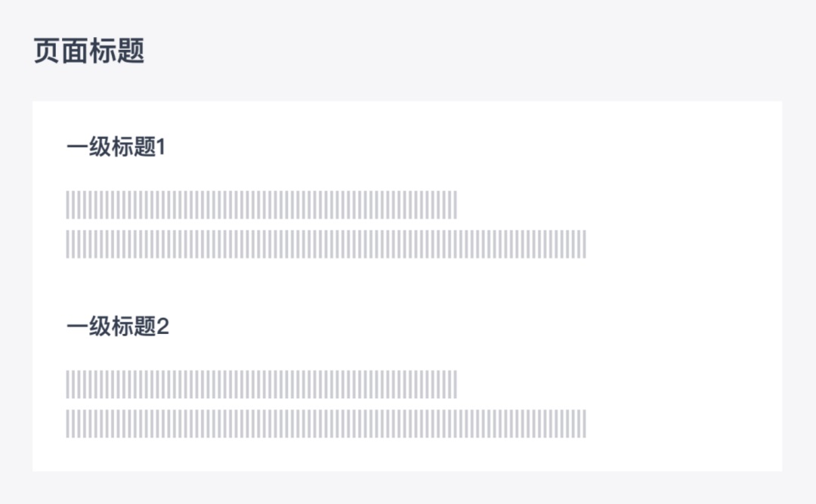Click the shorter placeholder line under 一级标题2
The width and height of the screenshot is (816, 504).
click(261, 385)
